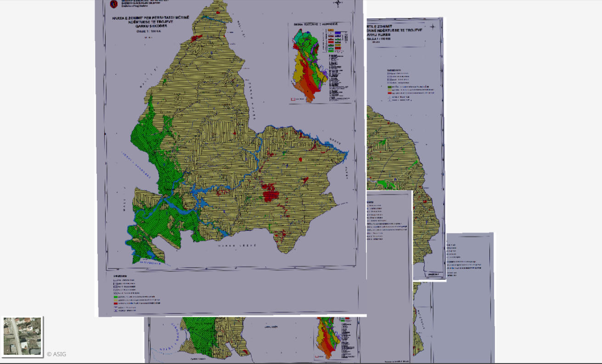Switch basemap using the satellite imagery thumbnail
The height and width of the screenshot is (364, 602).
(x=22, y=336)
